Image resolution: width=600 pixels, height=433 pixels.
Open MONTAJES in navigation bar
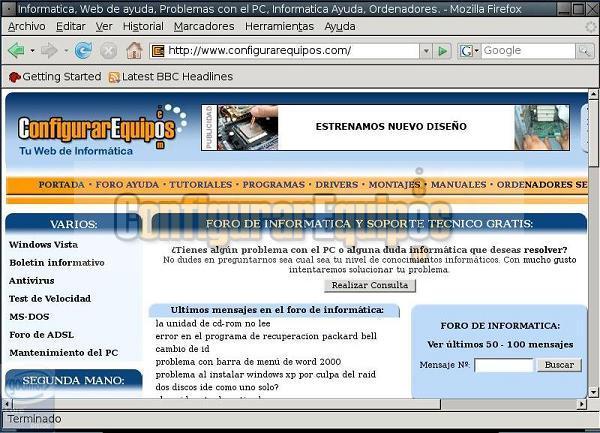pyautogui.click(x=395, y=184)
